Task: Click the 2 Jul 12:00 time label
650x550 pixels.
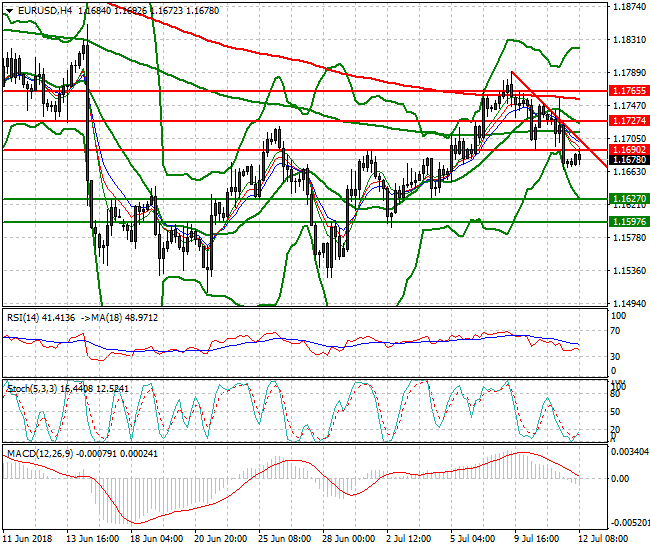Action: (408, 539)
